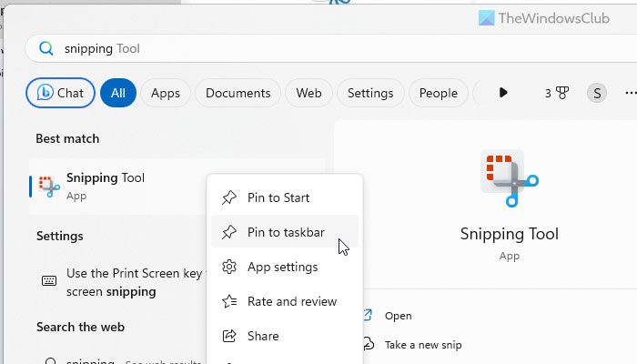
Task: Click the search magnifier icon
Action: click(45, 48)
